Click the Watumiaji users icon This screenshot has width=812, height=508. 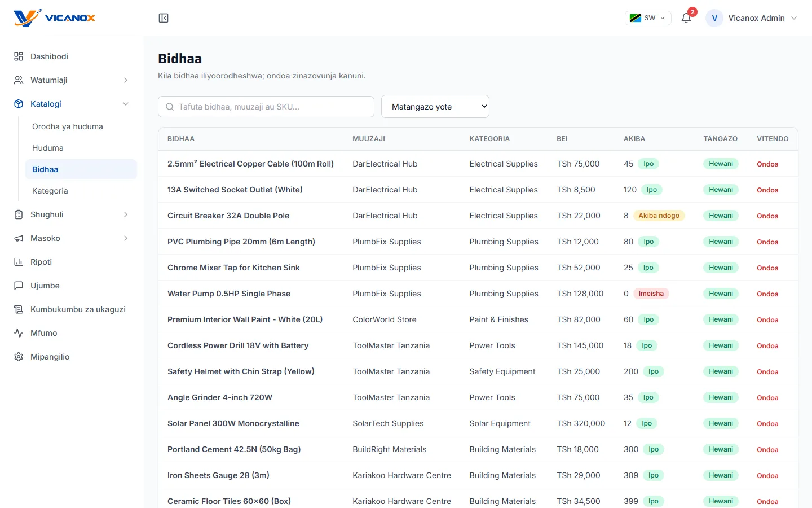pos(19,80)
